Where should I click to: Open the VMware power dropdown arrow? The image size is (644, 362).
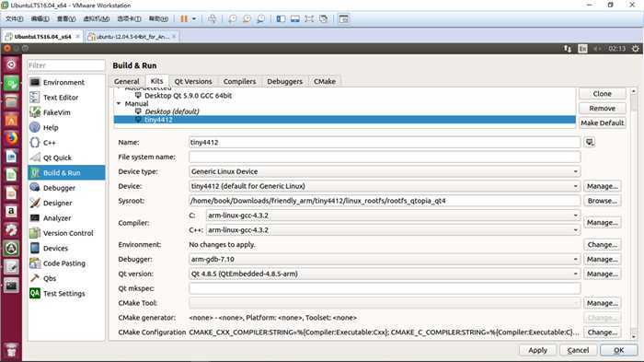194,19
